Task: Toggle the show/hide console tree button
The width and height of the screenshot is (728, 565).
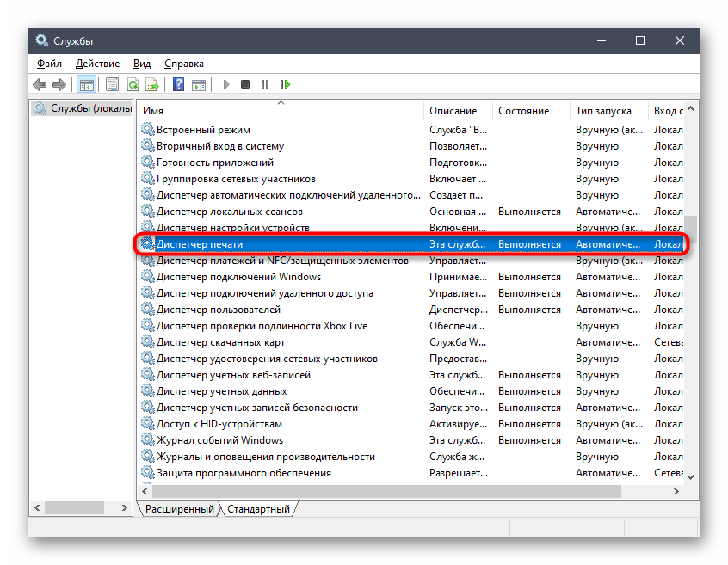Action: pyautogui.click(x=86, y=84)
